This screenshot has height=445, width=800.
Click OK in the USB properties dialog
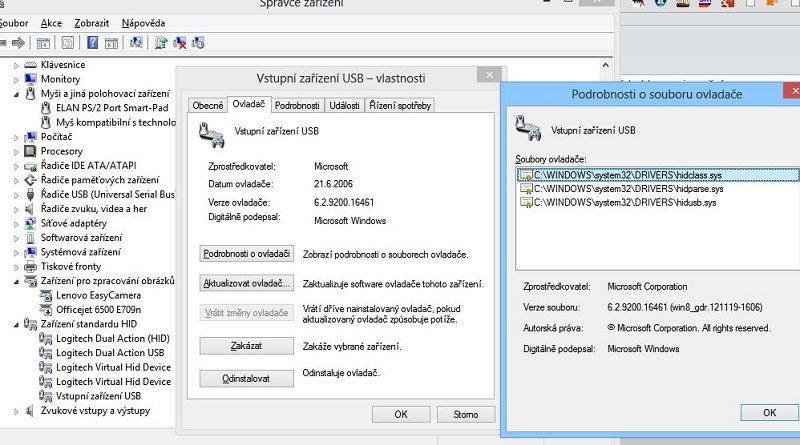[401, 414]
